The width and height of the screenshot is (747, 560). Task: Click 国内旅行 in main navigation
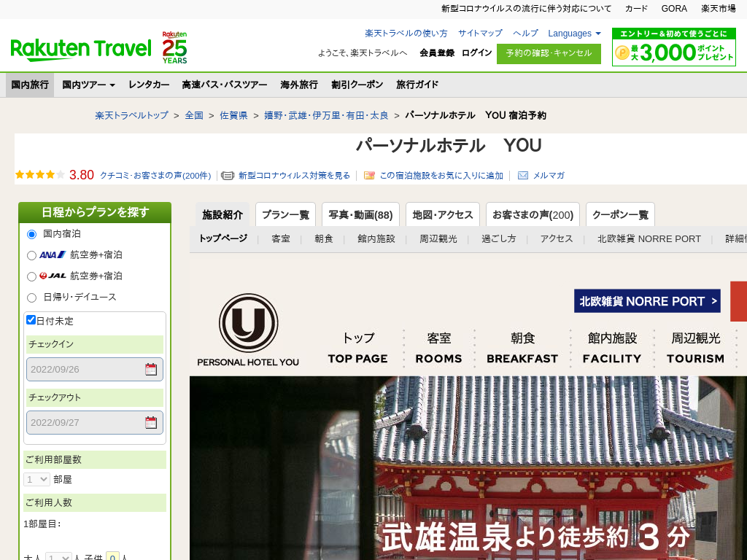(30, 85)
